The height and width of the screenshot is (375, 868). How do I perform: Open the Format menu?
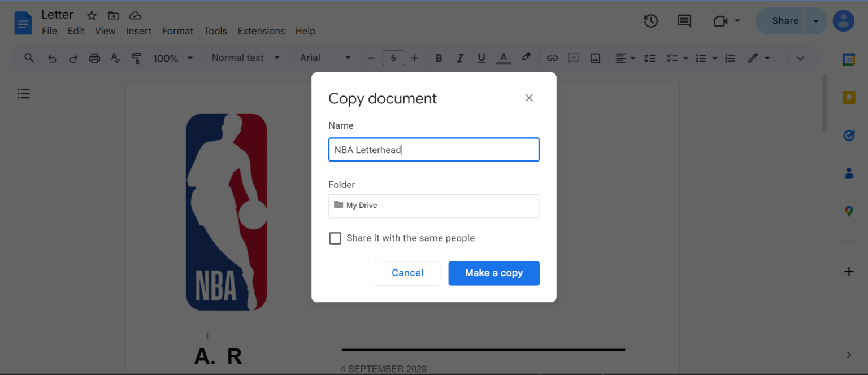click(x=177, y=31)
